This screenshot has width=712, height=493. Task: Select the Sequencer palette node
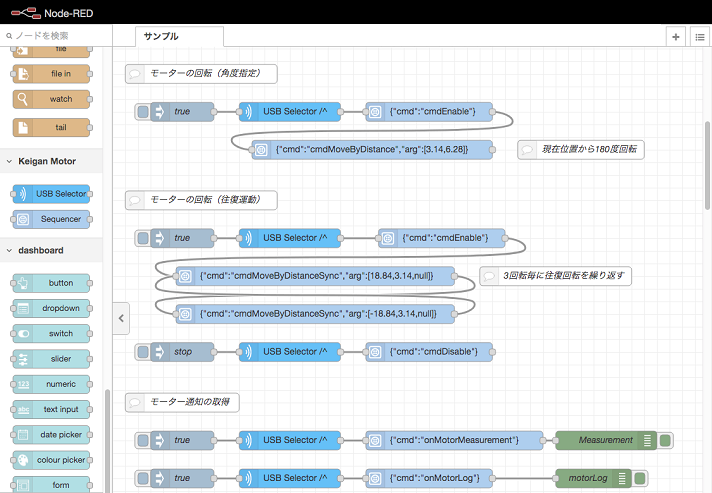coord(51,219)
